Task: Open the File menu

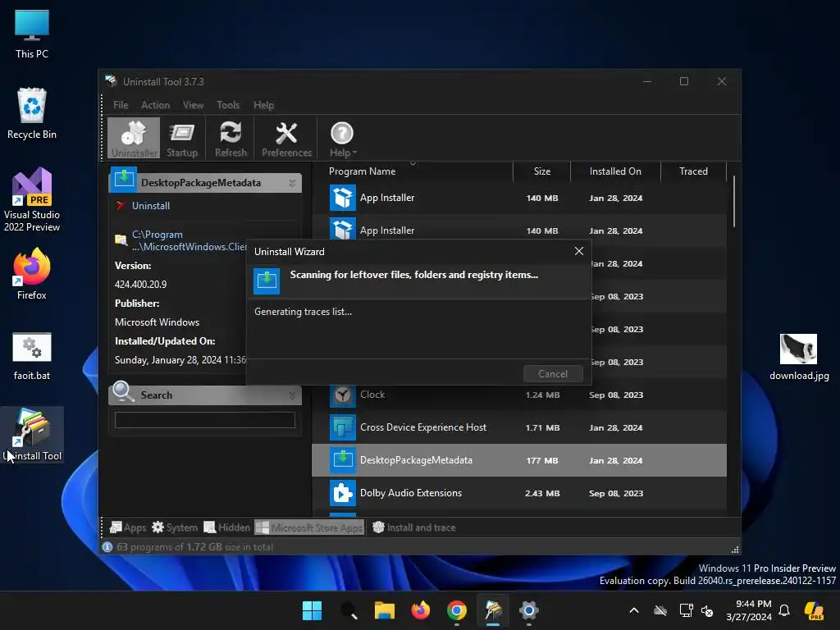Action: (121, 105)
